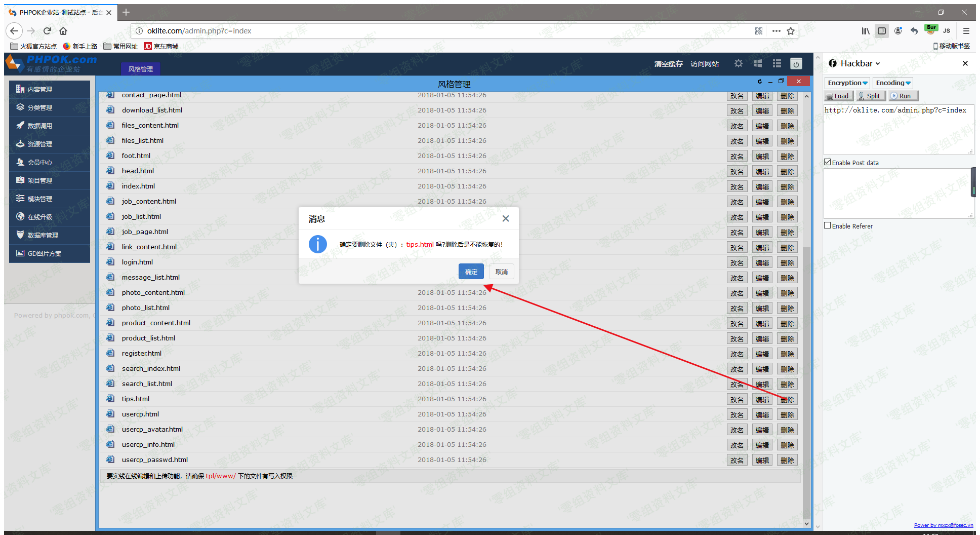Open the Encryption dropdown in Hackbar
This screenshot has width=980, height=535.
(847, 83)
